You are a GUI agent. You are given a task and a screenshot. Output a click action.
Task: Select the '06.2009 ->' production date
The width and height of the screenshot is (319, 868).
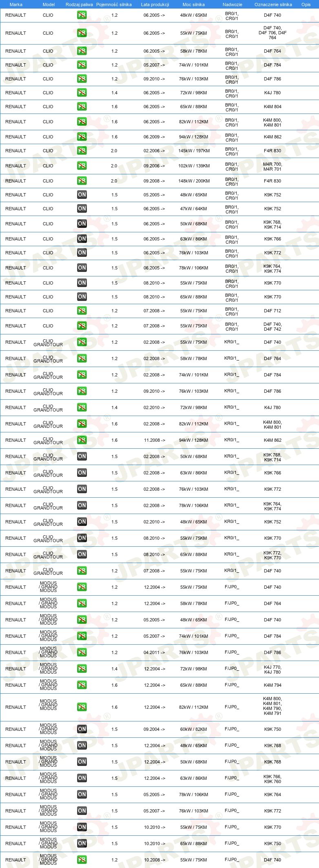coord(154,137)
